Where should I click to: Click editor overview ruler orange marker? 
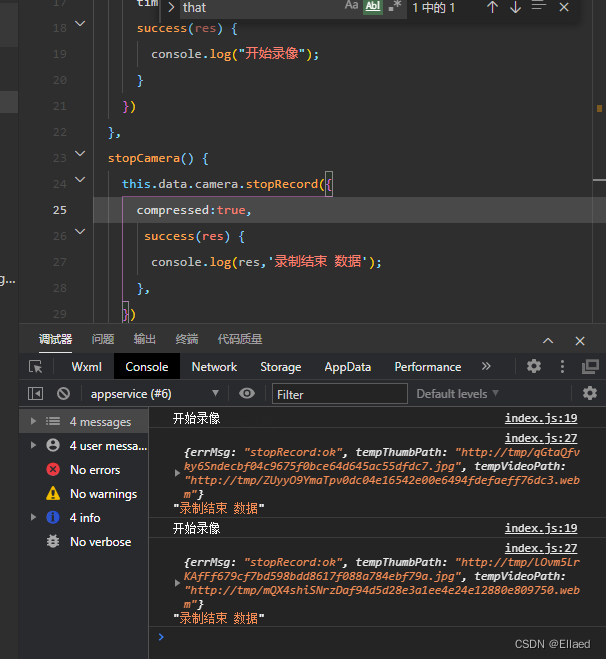[599, 109]
